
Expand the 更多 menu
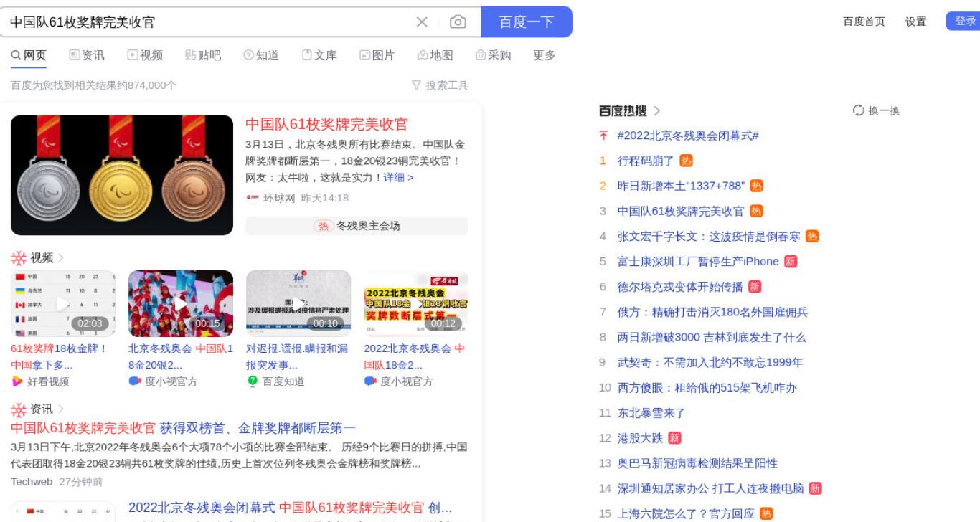pyautogui.click(x=545, y=55)
